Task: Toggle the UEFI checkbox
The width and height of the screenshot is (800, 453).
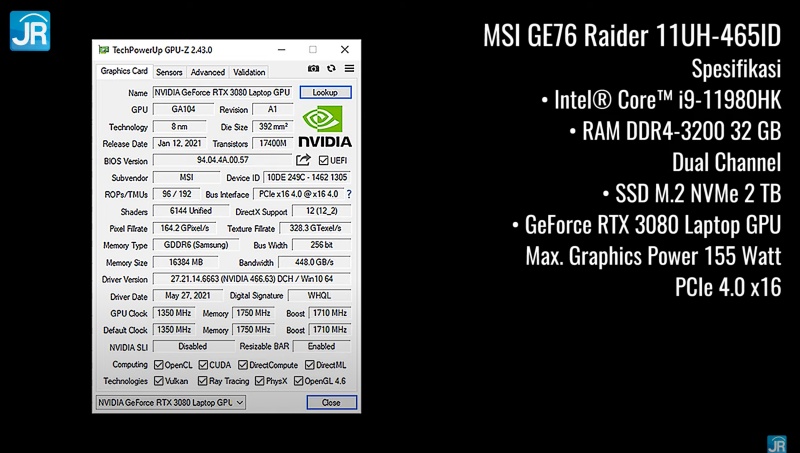Action: point(323,161)
